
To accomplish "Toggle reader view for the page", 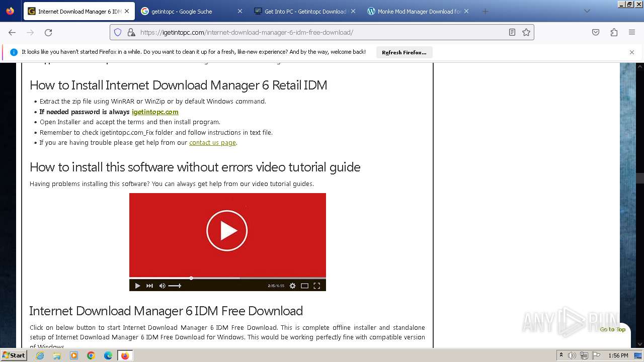I will pyautogui.click(x=512, y=32).
